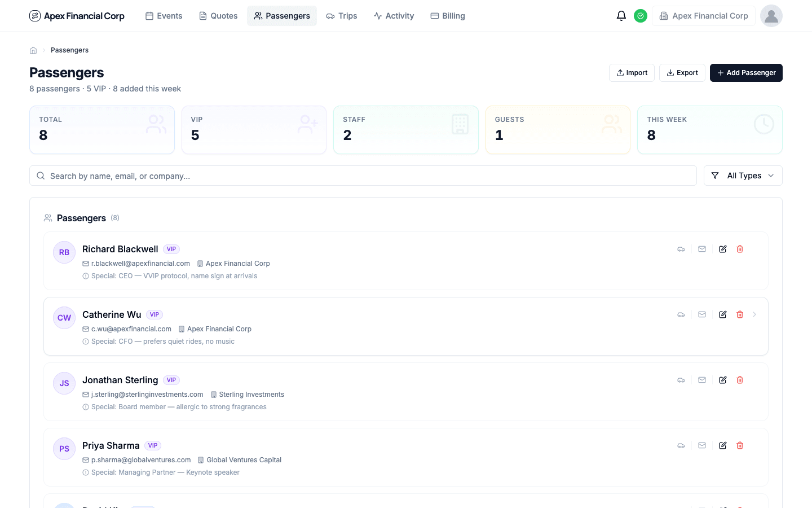
Task: Click the notification bell icon
Action: coord(621,16)
